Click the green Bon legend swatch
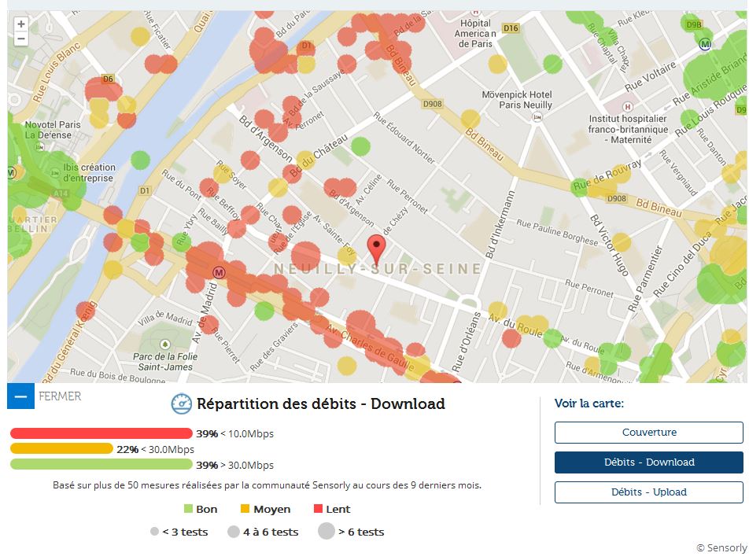 (x=188, y=509)
